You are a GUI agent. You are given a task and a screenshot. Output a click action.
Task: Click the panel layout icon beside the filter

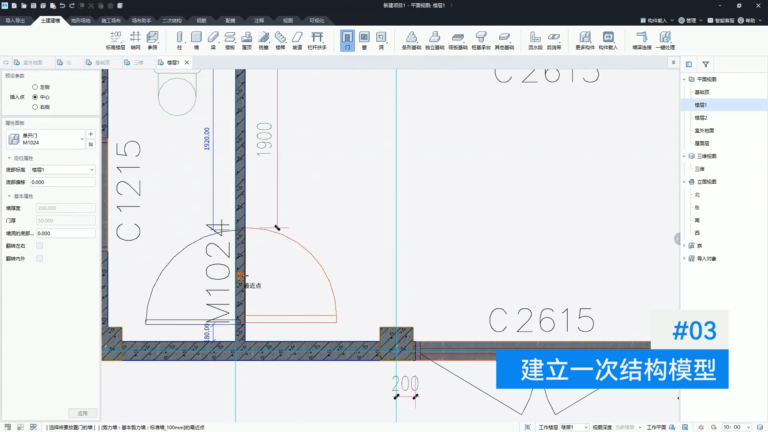click(x=689, y=64)
